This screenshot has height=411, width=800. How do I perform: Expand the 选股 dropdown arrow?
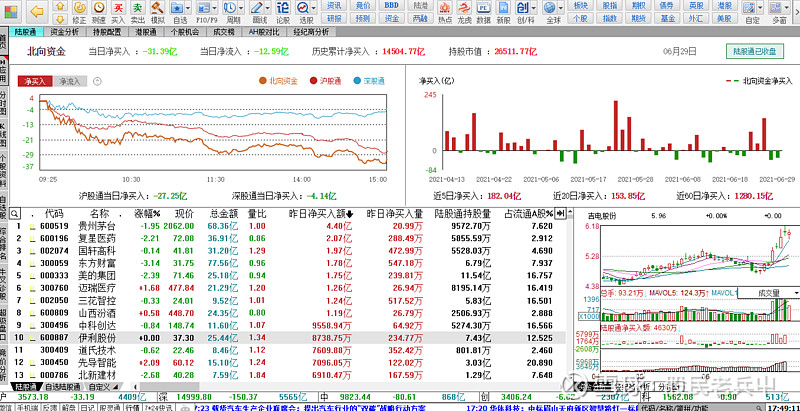pos(315,8)
